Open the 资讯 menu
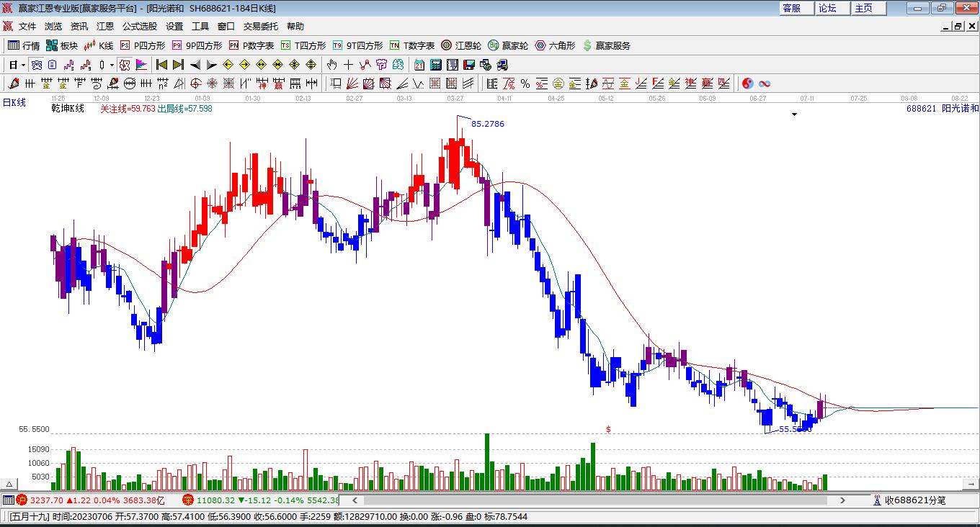This screenshot has height=527, width=980. point(79,27)
